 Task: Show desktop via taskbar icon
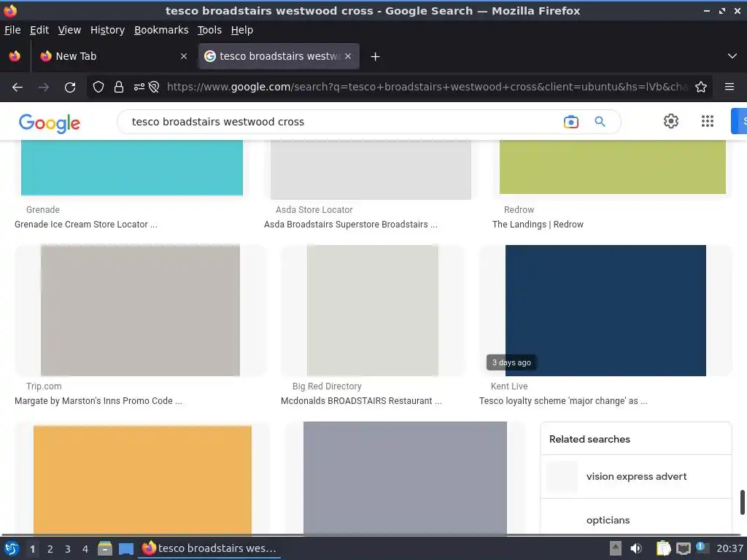(x=125, y=548)
